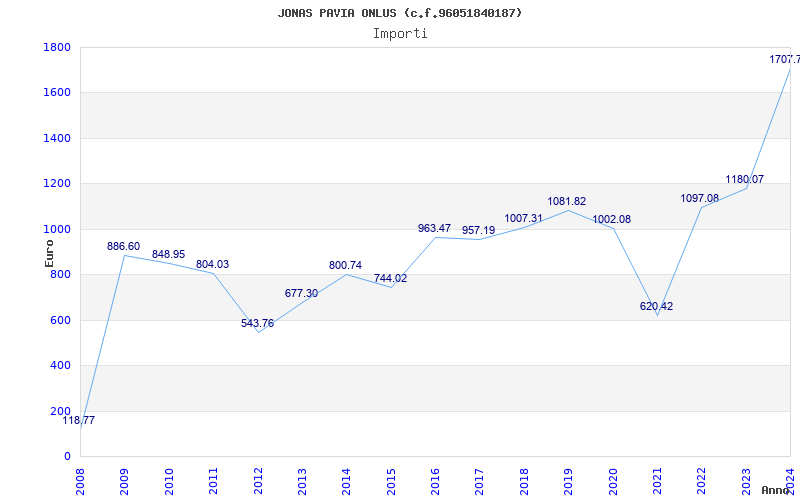Click the 118.77 starting value label
The image size is (800, 500).
click(x=79, y=420)
